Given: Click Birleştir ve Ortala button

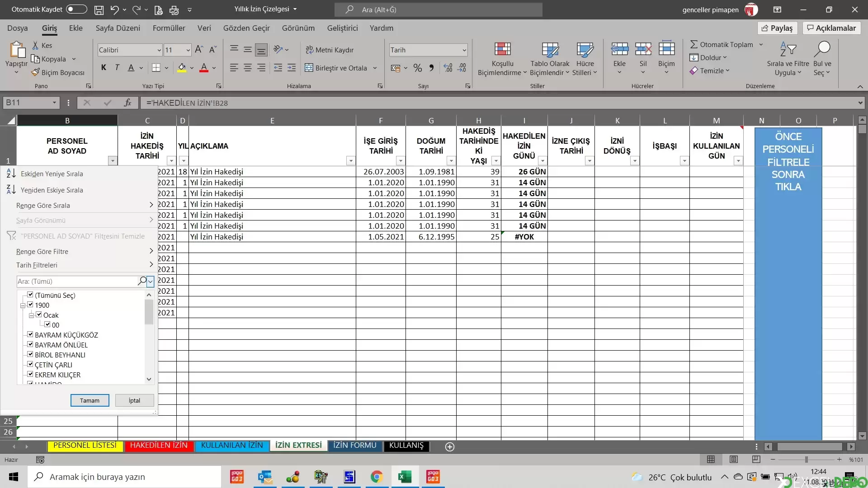Looking at the screenshot, I should click(335, 68).
